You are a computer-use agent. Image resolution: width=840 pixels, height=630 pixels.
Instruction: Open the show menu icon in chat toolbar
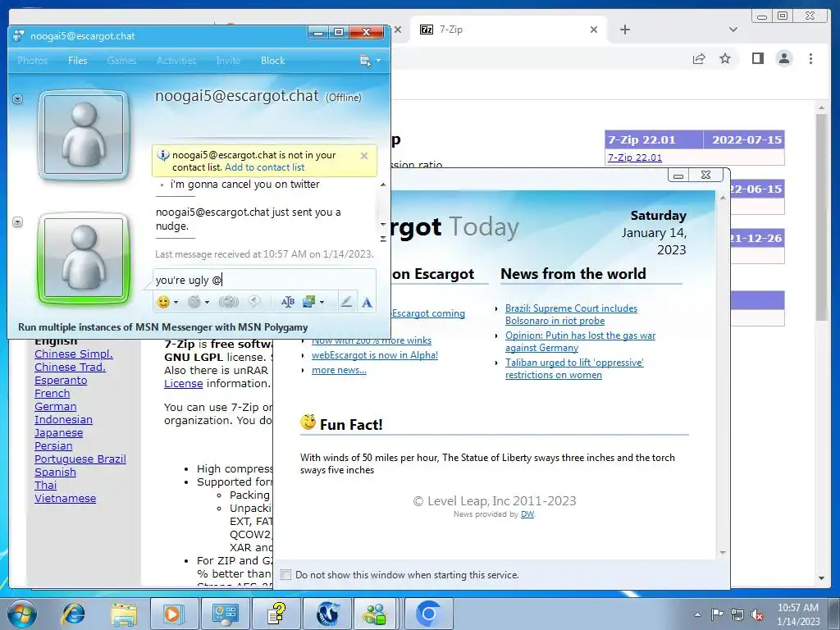tap(365, 61)
